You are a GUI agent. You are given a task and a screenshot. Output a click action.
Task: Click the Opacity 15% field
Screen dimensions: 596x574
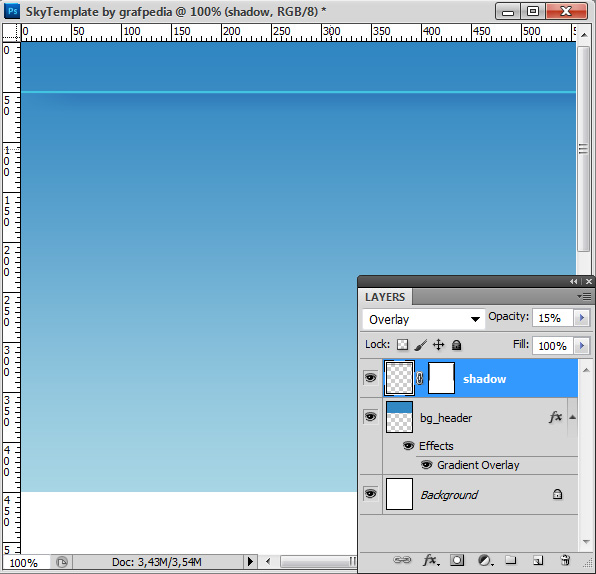553,318
